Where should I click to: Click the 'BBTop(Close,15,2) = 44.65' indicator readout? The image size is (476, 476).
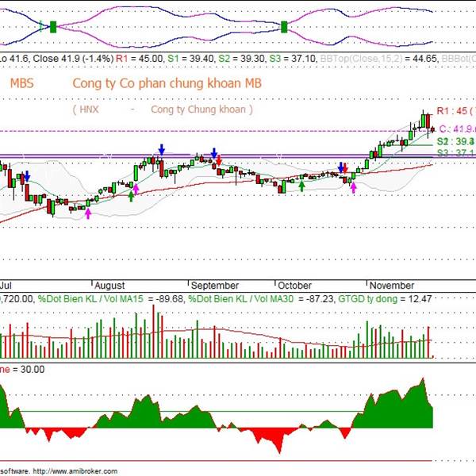coord(379,58)
